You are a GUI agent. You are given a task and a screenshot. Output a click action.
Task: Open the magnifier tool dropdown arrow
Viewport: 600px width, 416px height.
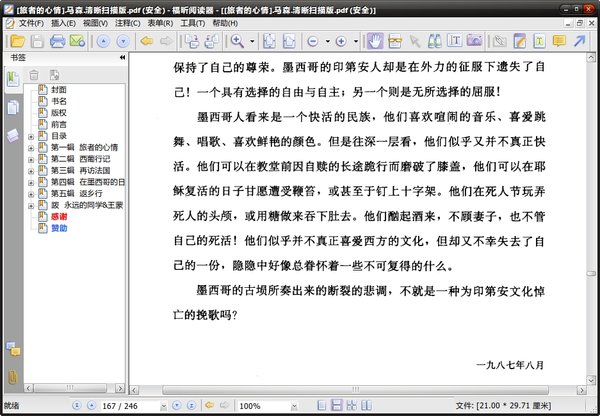[252, 41]
